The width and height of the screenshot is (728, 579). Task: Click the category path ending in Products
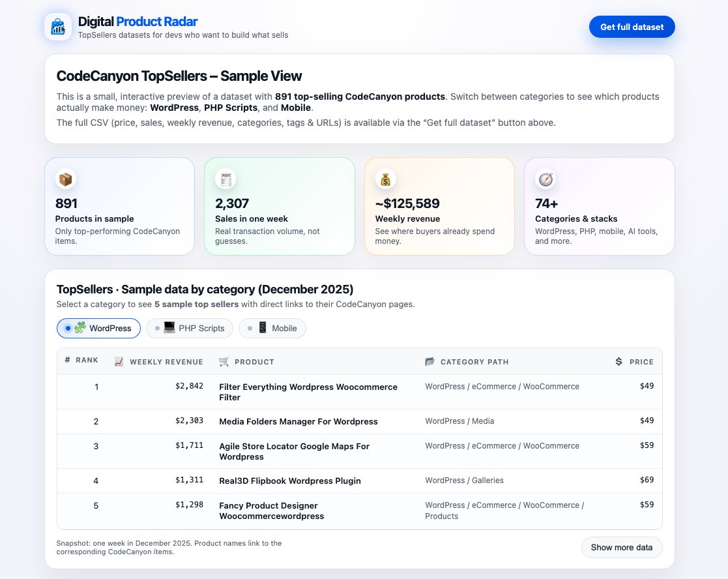pos(504,511)
